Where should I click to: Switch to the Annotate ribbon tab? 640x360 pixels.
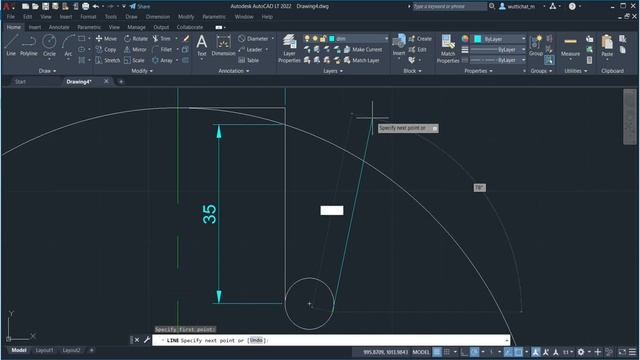coord(59,27)
